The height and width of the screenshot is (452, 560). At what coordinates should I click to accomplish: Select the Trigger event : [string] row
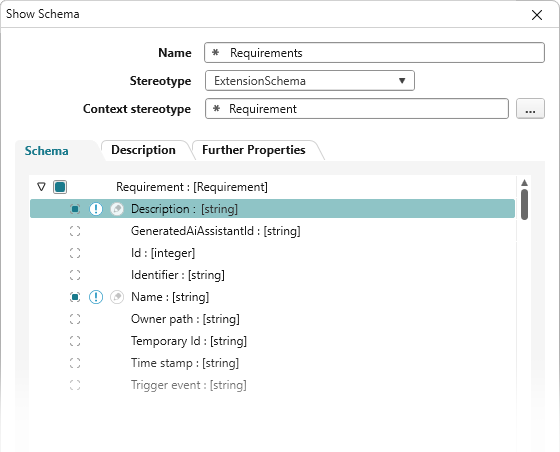pyautogui.click(x=272, y=385)
